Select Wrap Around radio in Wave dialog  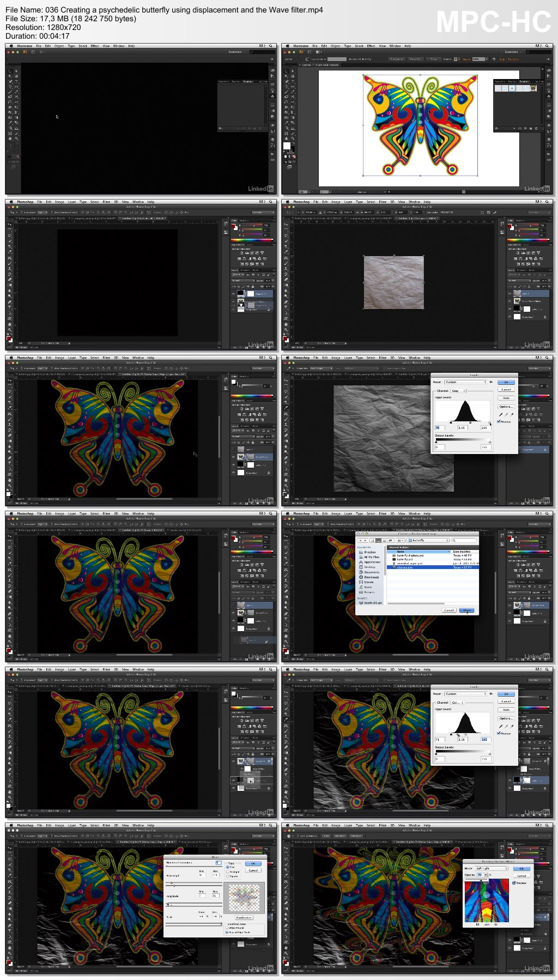pyautogui.click(x=227, y=928)
